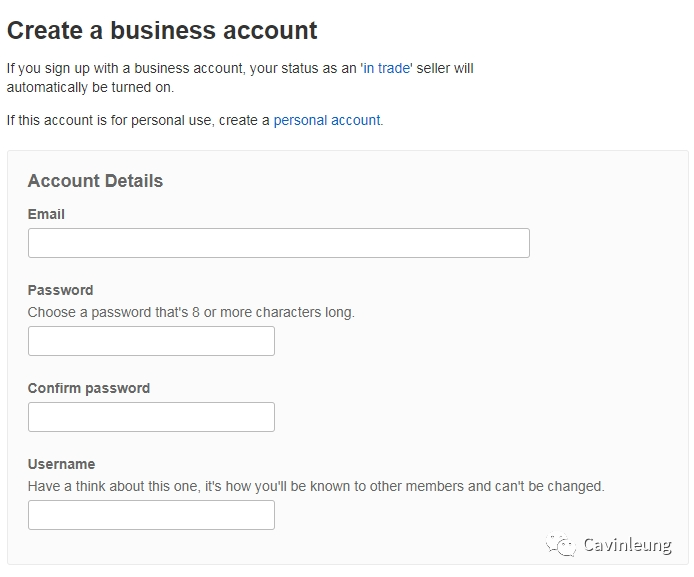Follow the personal account link

(327, 120)
